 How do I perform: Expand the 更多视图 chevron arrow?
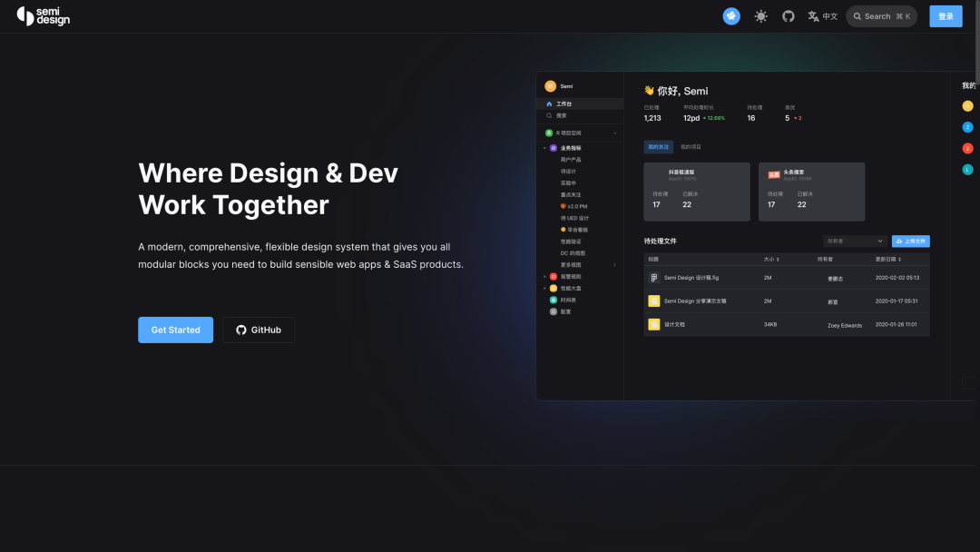[614, 265]
